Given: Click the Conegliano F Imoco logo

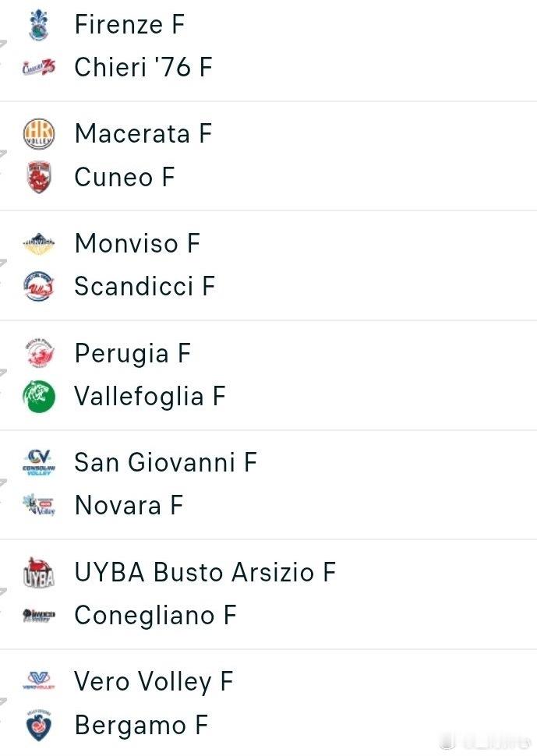Looking at the screenshot, I should point(38,616).
